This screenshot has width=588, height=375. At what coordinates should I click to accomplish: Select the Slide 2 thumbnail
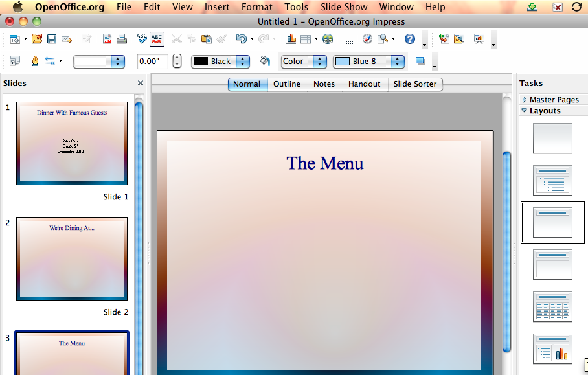[x=72, y=259]
